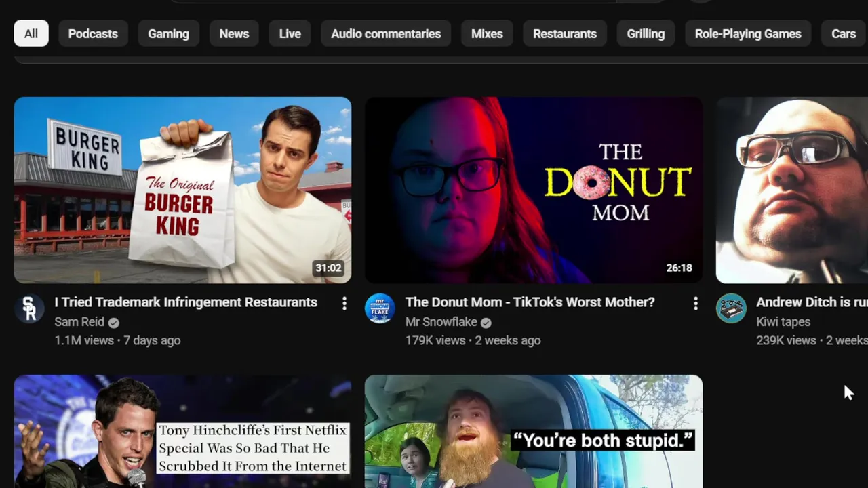Click the 31:02 duration badge
This screenshot has width=868, height=488.
(x=328, y=268)
